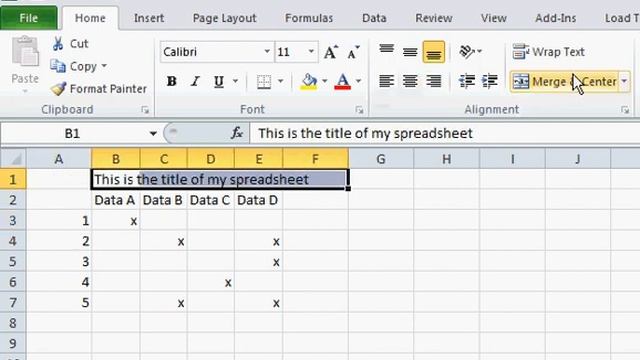Click Decrease Indent icon
The width and height of the screenshot is (640, 360).
467,81
